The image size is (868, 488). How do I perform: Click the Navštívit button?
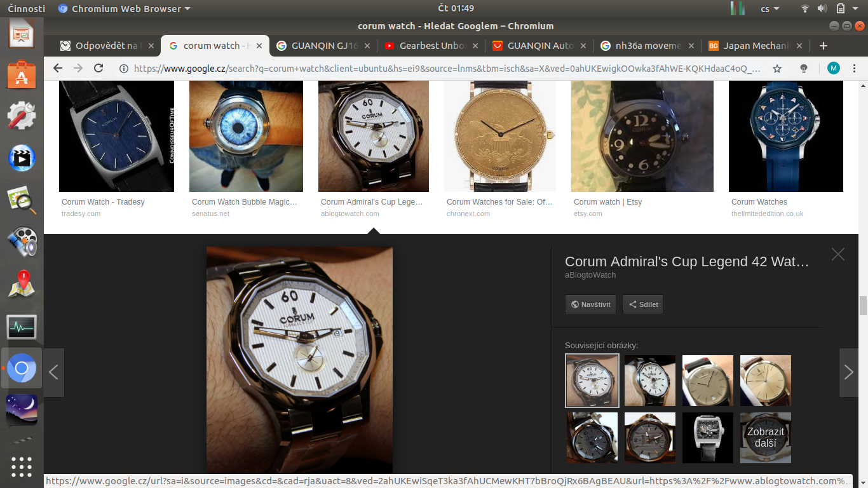(590, 304)
